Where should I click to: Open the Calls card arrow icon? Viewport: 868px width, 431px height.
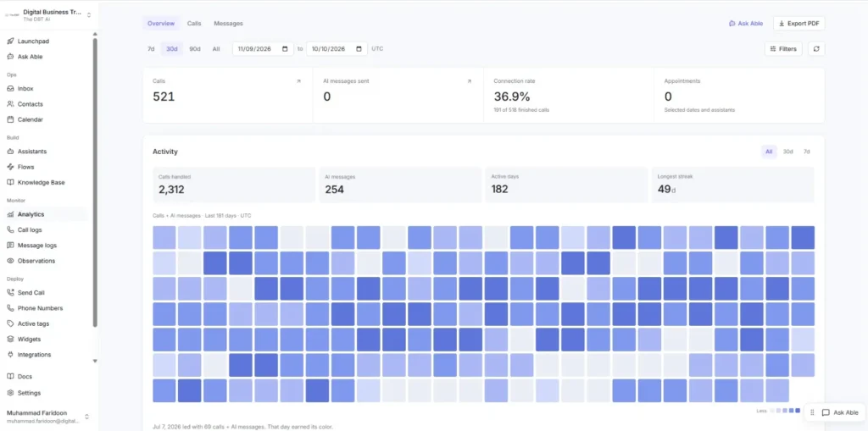tap(298, 81)
